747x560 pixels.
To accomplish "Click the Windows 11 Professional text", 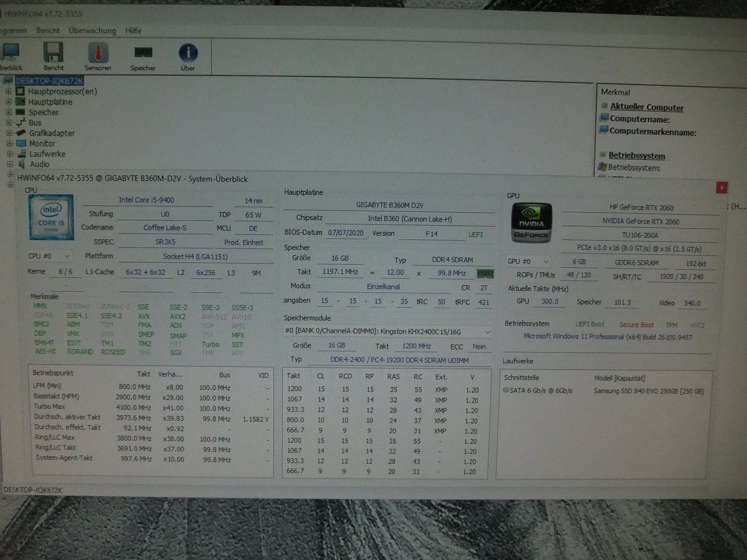I will point(608,337).
